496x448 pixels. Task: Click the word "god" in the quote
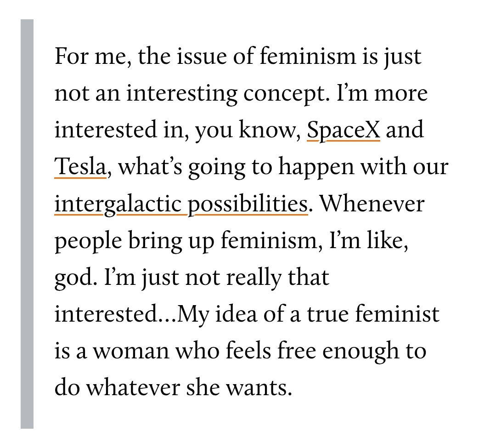tap(73, 278)
